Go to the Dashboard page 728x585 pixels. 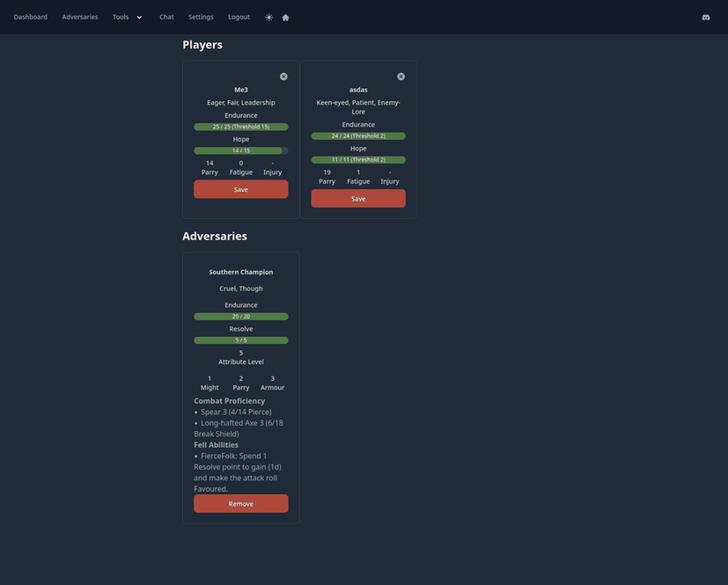31,17
